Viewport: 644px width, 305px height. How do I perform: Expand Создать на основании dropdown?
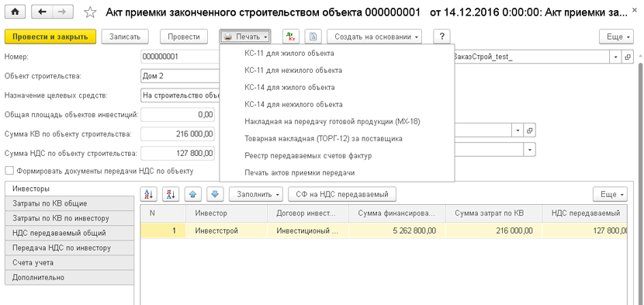click(x=375, y=36)
